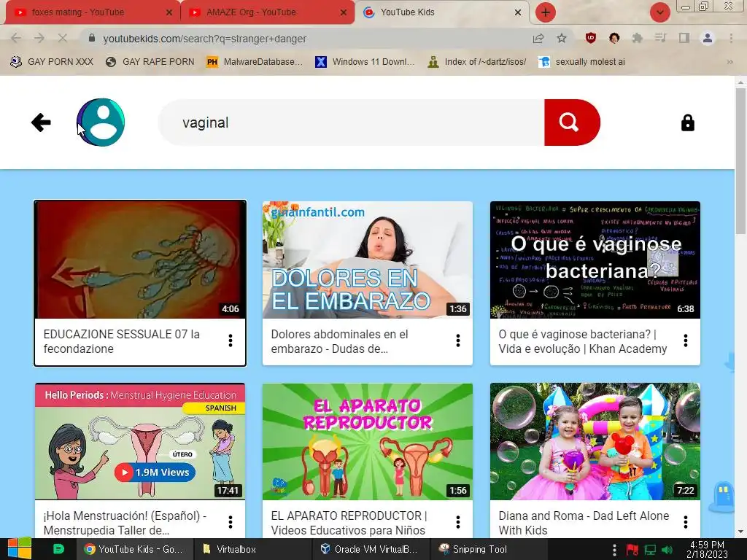Play El Aparato Reproductor thumbnail
Screen dimensions: 747x560
[x=368, y=441]
